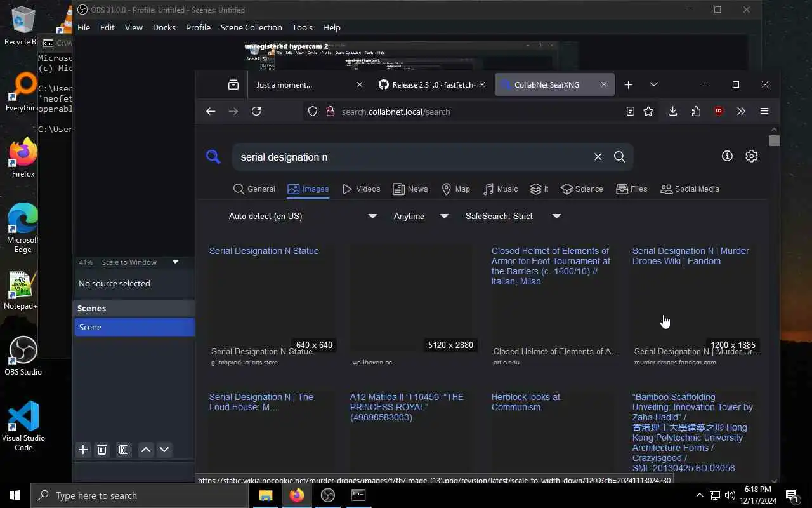
Task: Open the uBlock Origin extension icon
Action: click(719, 111)
